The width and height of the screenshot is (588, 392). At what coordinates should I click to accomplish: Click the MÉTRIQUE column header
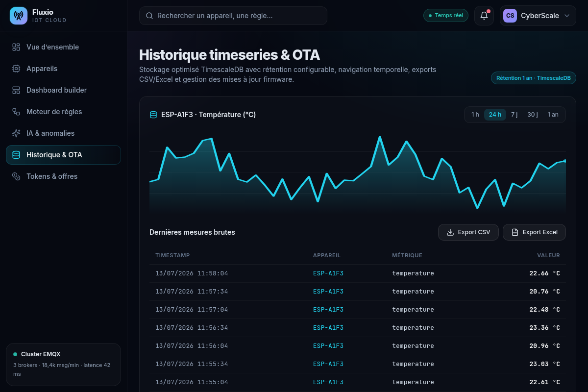click(407, 255)
